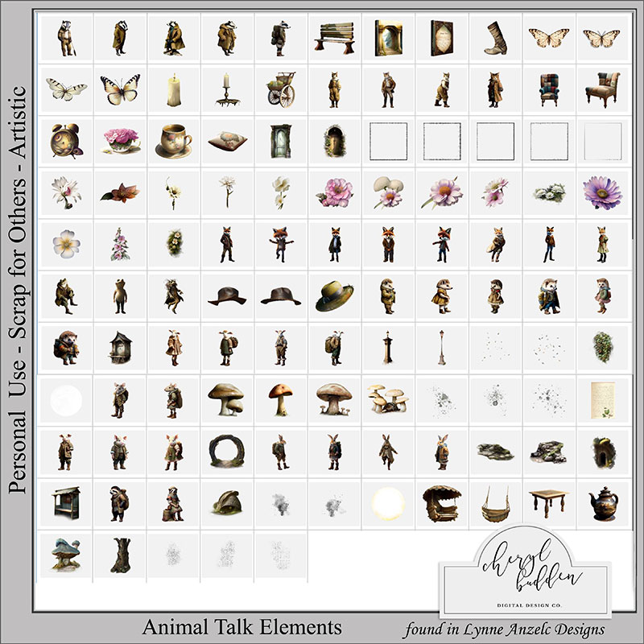Click the 'Animal Talk Elements' title

tap(242, 626)
